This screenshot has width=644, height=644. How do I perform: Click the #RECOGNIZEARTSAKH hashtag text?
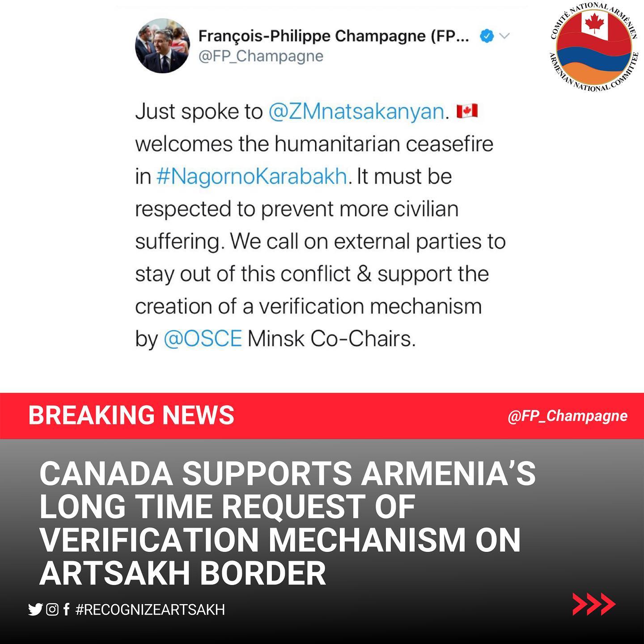150,610
